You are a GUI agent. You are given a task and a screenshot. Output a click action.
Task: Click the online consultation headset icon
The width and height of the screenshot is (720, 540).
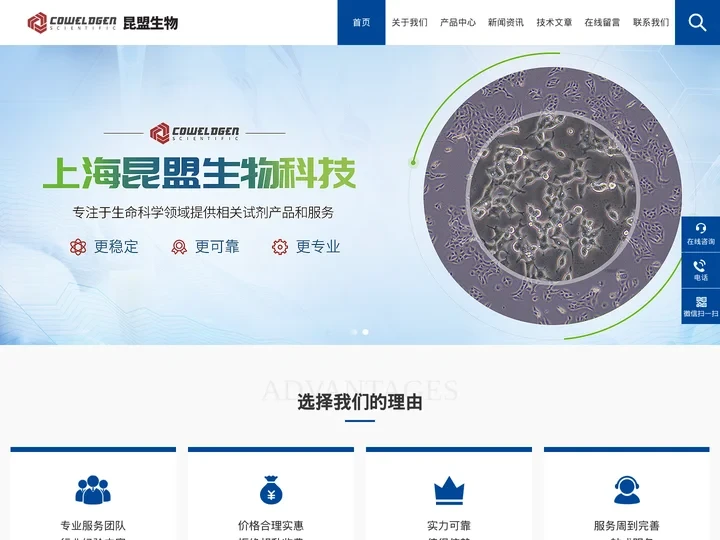701,228
